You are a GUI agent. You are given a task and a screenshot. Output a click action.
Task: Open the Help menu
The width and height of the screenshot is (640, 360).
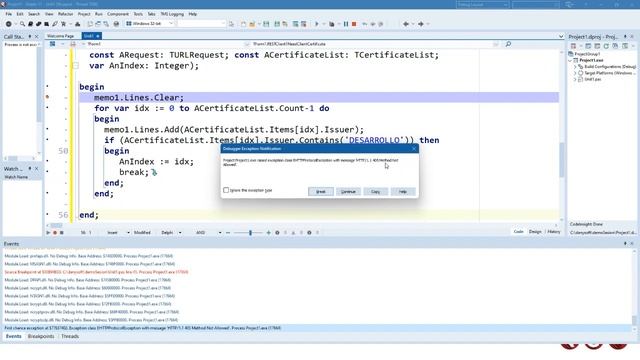pos(193,14)
